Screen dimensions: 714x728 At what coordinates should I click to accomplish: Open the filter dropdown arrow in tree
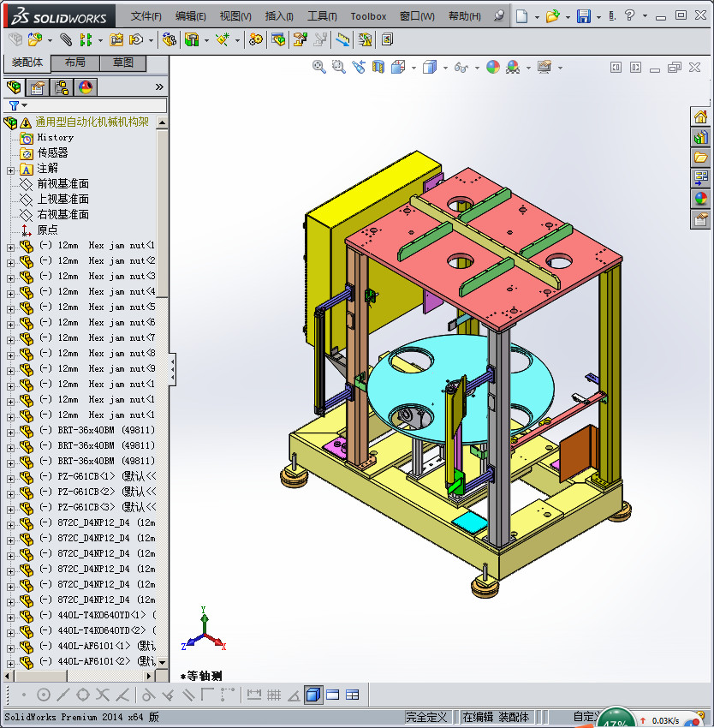[25, 105]
